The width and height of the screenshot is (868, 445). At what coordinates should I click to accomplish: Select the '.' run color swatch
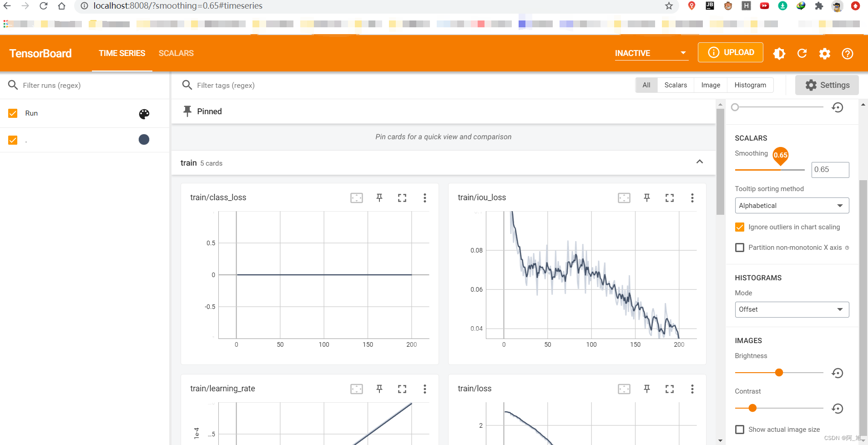[x=144, y=140]
